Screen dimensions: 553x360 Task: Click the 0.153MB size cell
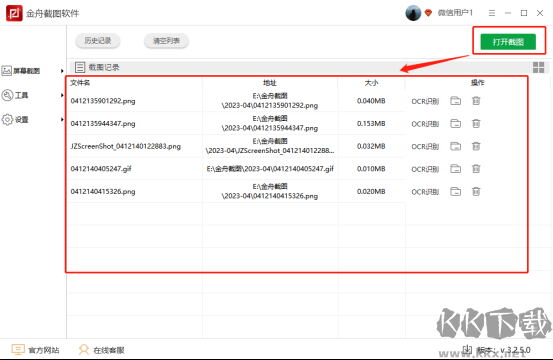point(371,124)
